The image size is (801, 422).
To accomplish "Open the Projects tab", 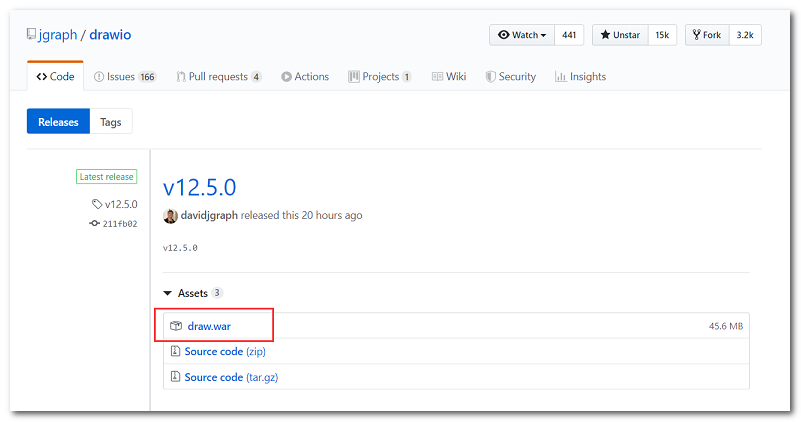I will point(380,77).
